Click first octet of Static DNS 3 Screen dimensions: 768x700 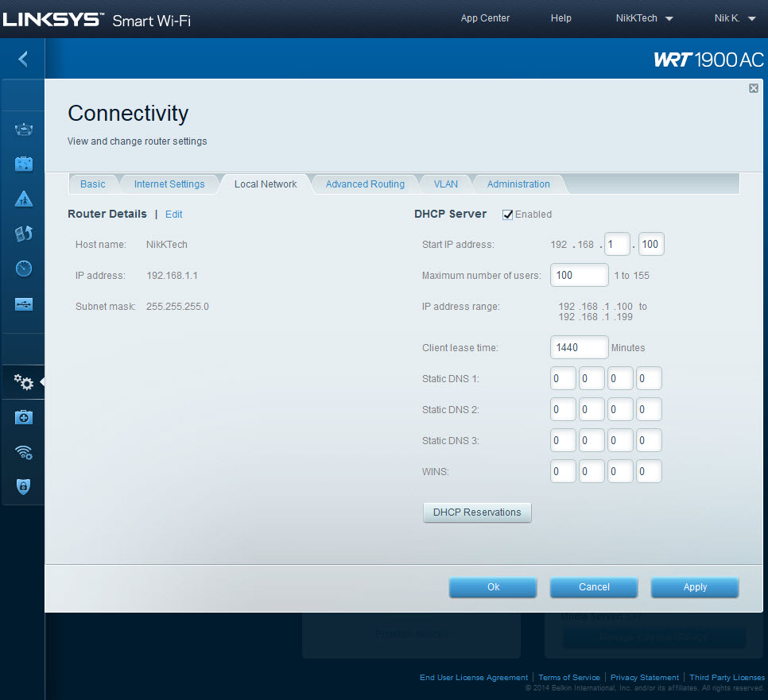563,440
